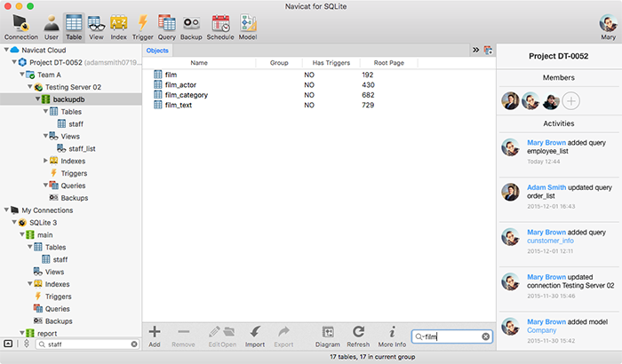Image resolution: width=622 pixels, height=364 pixels.
Task: Collapse the Project DT-0052 node
Action: [14, 62]
